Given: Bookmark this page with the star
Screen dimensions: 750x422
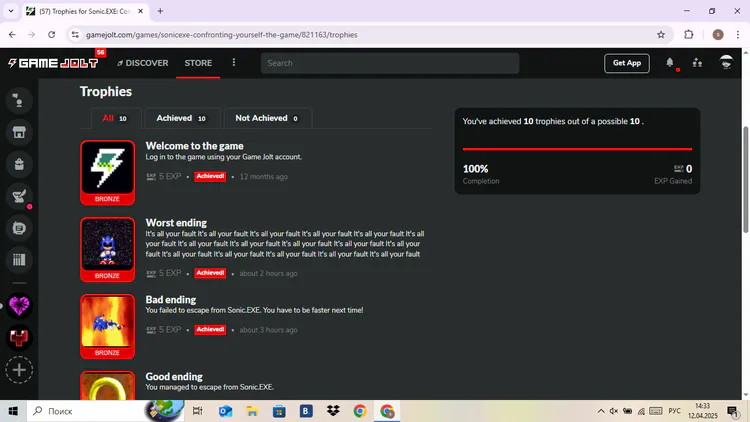Looking at the screenshot, I should pos(661,34).
